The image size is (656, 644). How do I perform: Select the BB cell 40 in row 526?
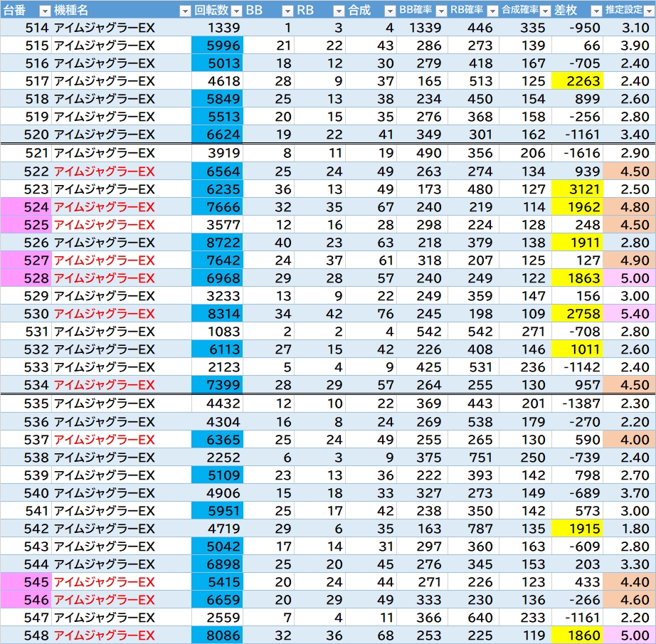pos(269,242)
